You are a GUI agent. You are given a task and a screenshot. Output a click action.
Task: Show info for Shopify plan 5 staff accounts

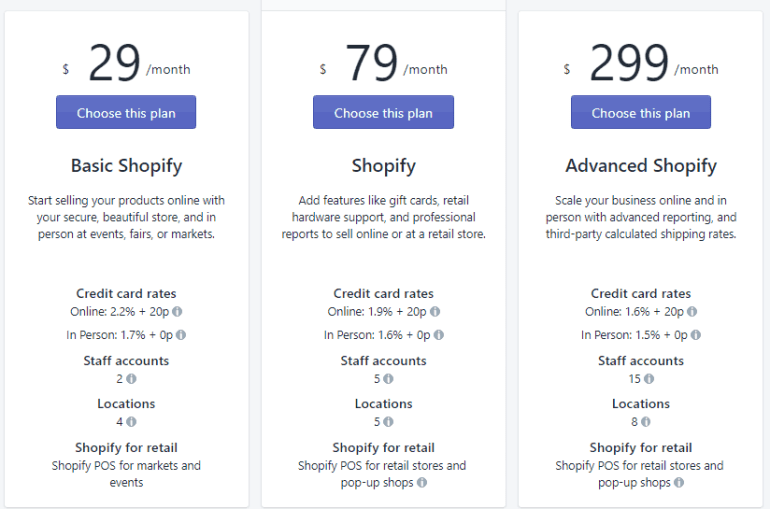pos(388,379)
